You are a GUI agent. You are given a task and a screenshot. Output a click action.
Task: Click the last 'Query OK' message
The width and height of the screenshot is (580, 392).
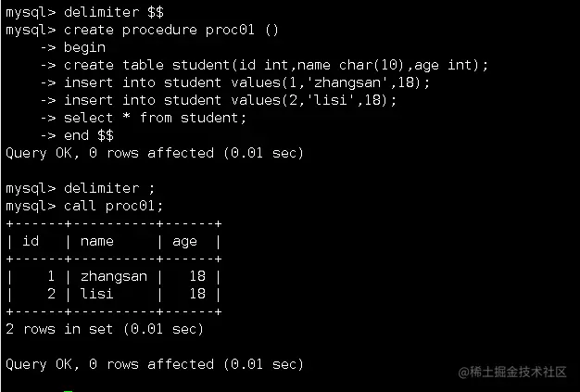[154, 364]
